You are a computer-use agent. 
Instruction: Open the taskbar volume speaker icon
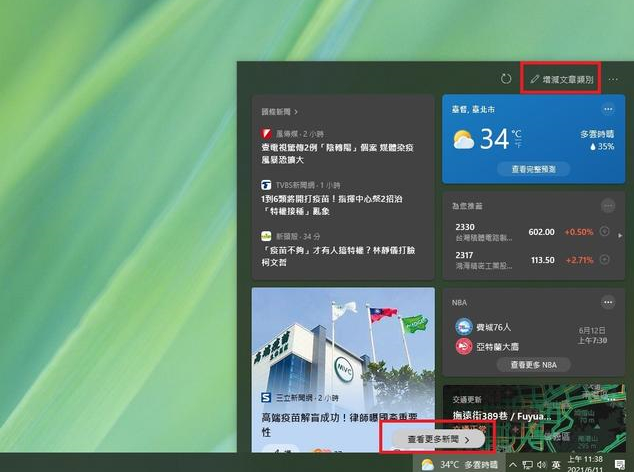pyautogui.click(x=542, y=465)
